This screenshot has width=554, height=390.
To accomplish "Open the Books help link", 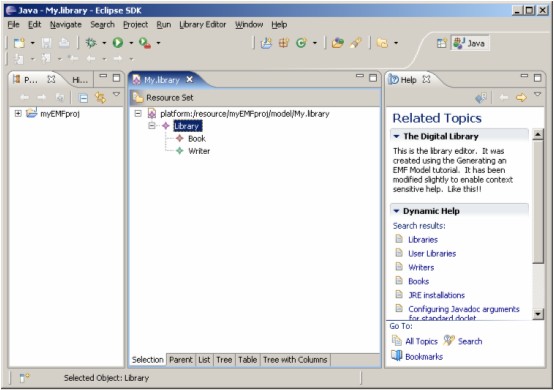I will tap(419, 282).
